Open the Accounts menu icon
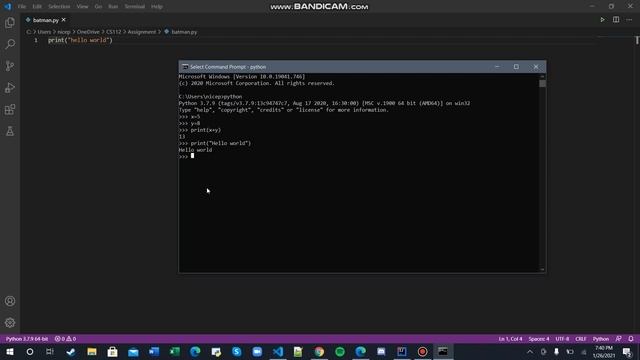The height and width of the screenshot is (360, 640). 10,301
